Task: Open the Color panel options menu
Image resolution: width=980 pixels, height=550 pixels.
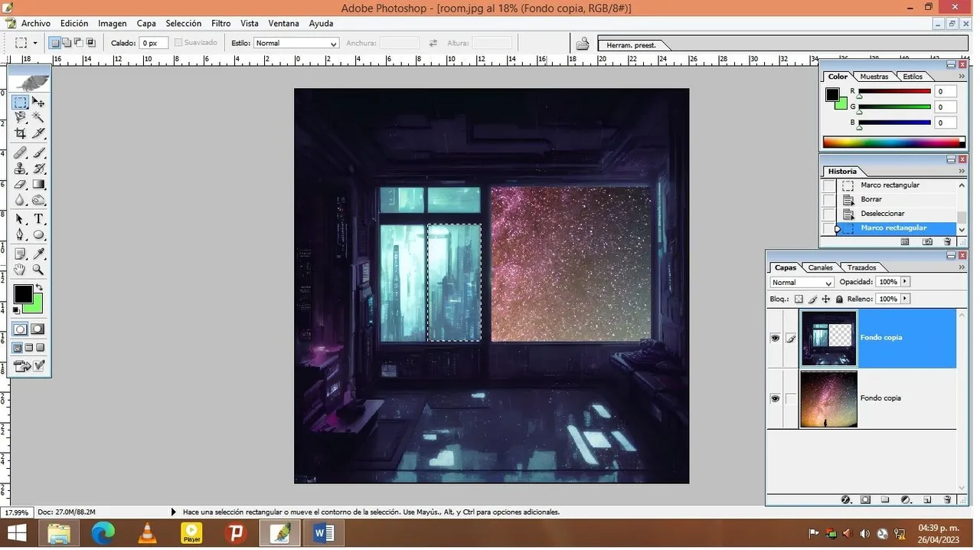Action: (x=962, y=76)
